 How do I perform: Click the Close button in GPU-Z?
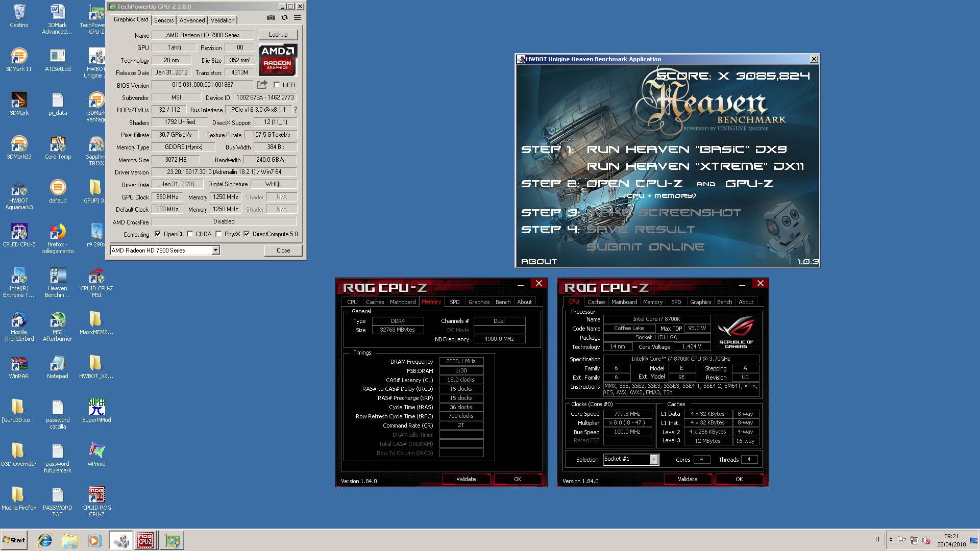[283, 251]
